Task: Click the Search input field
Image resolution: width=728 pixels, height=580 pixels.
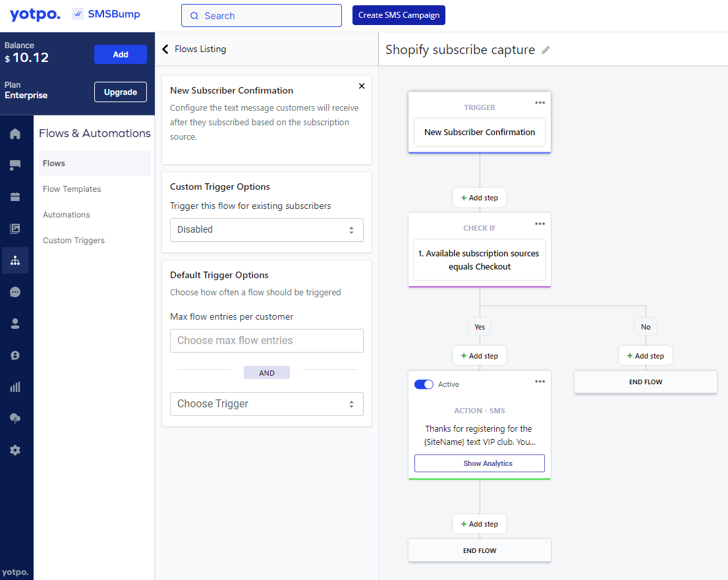Action: tap(262, 16)
